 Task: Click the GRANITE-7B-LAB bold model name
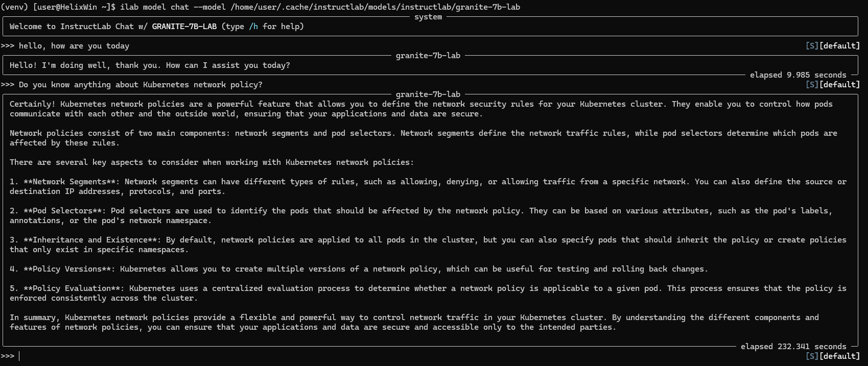click(x=184, y=27)
